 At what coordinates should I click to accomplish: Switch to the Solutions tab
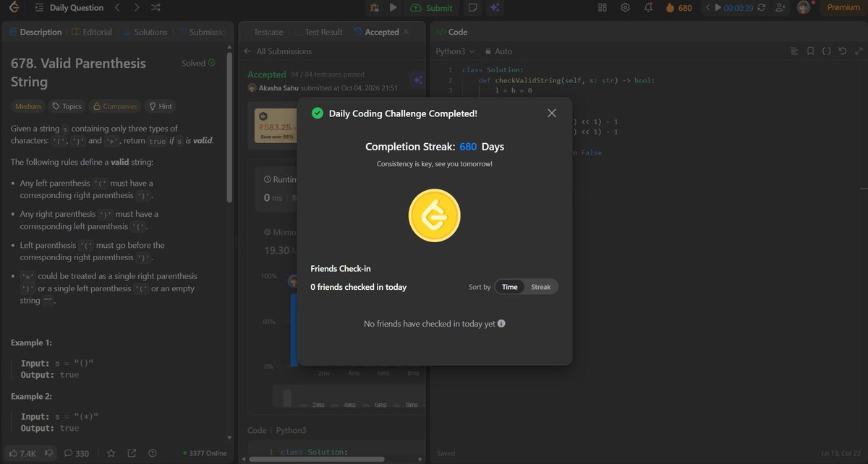point(145,32)
